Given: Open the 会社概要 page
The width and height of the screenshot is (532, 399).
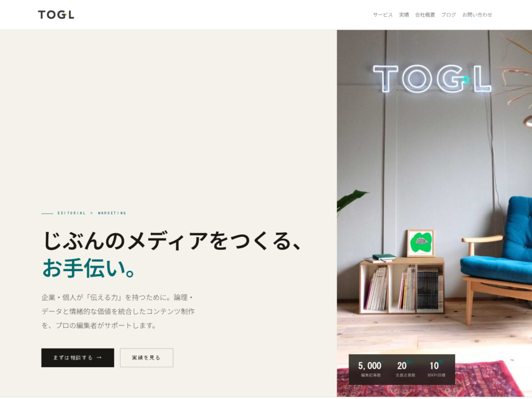Looking at the screenshot, I should pyautogui.click(x=425, y=15).
